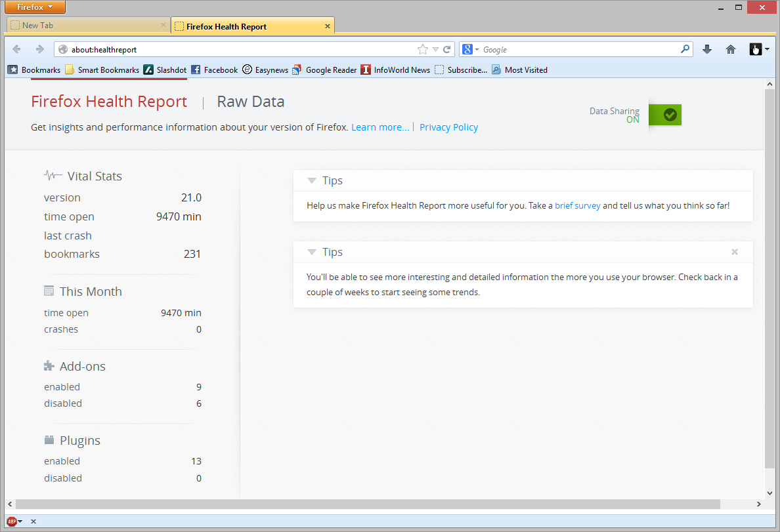The height and width of the screenshot is (532, 780).
Task: Open the Subscribe... bookmark
Action: click(461, 70)
